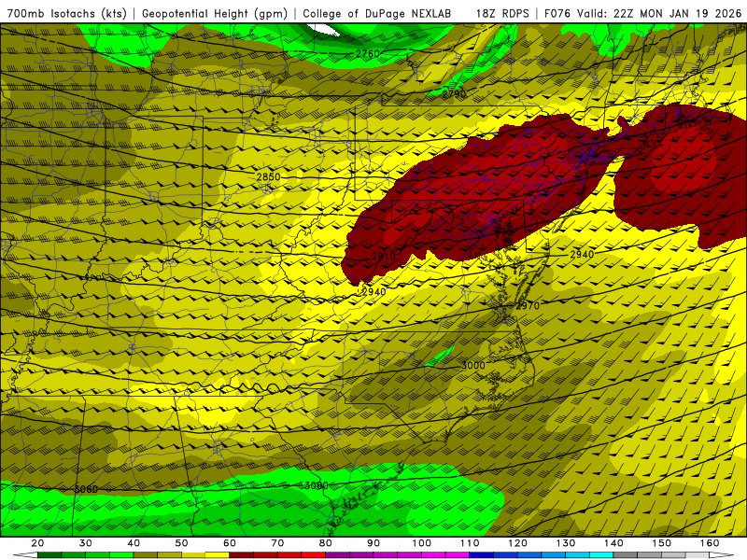Screen dimensions: 747x560
Task: Click the "Valid: 22Z MON JAN 19 2026" text
Action: point(659,13)
